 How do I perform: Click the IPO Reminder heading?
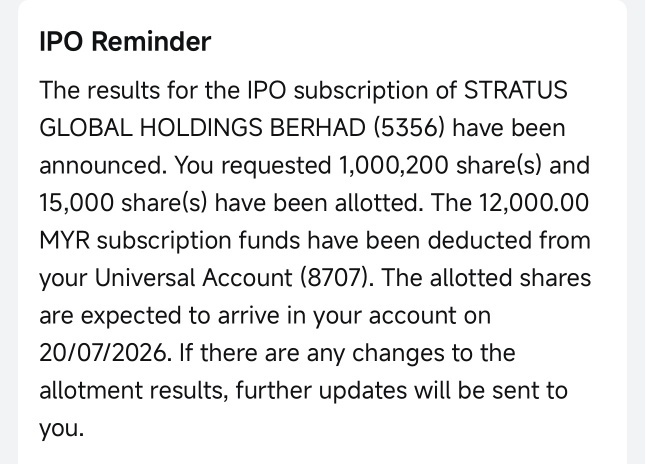125,42
